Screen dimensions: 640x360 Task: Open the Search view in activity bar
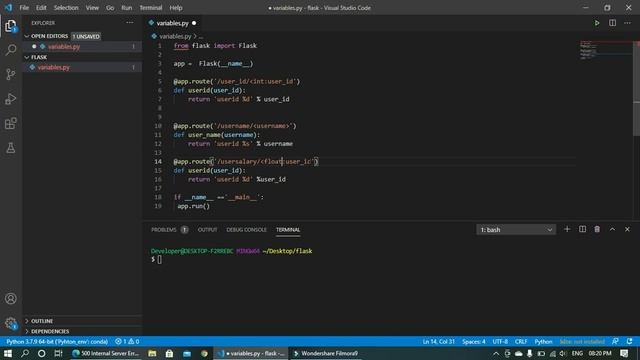point(11,50)
